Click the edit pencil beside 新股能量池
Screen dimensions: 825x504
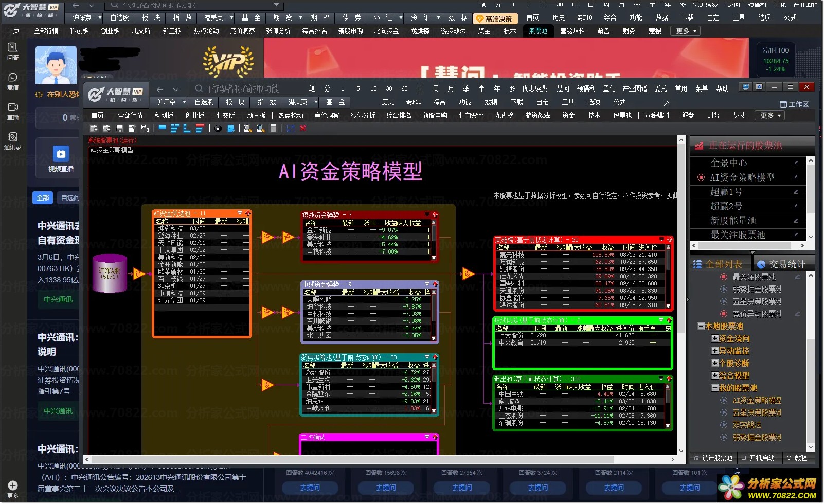pyautogui.click(x=796, y=221)
